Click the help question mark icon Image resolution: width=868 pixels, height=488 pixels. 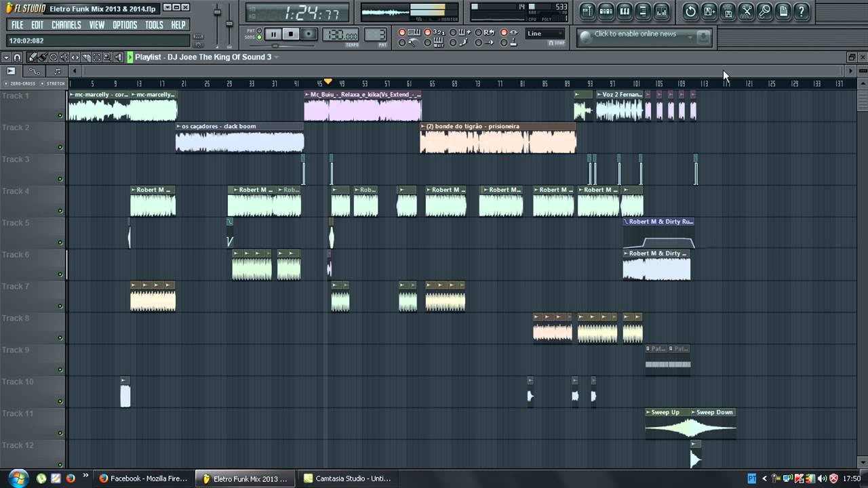(802, 11)
